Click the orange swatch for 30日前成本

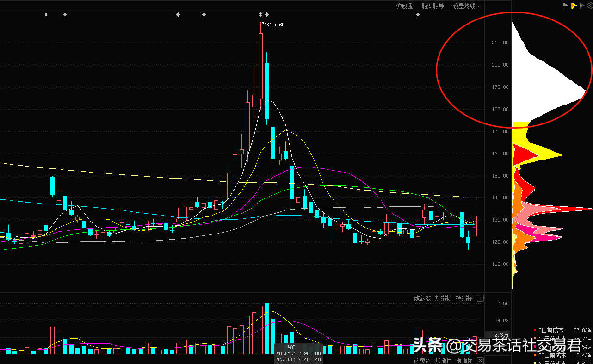(535, 355)
